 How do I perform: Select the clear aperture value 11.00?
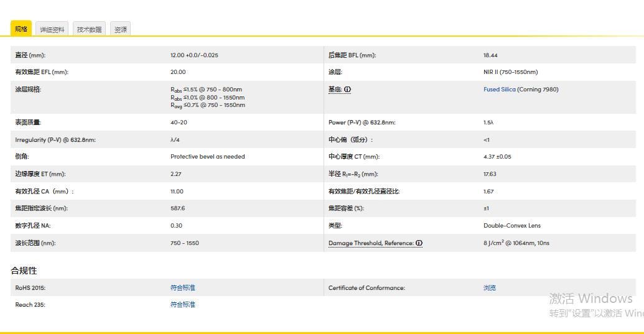pos(177,191)
